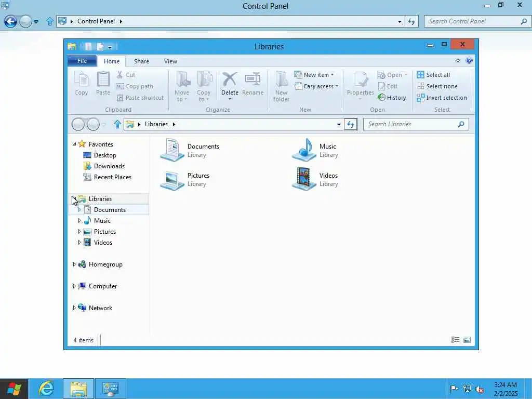Open the Documents library icon

(x=172, y=150)
